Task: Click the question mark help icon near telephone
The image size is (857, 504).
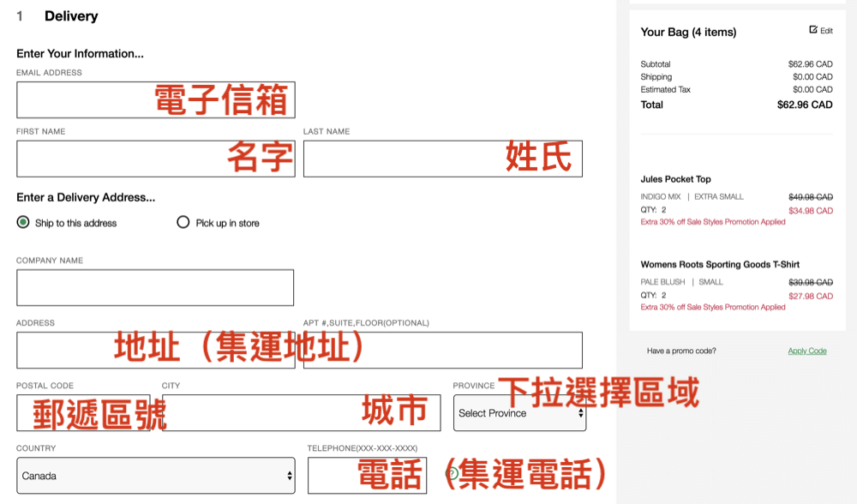Action: coord(452,474)
